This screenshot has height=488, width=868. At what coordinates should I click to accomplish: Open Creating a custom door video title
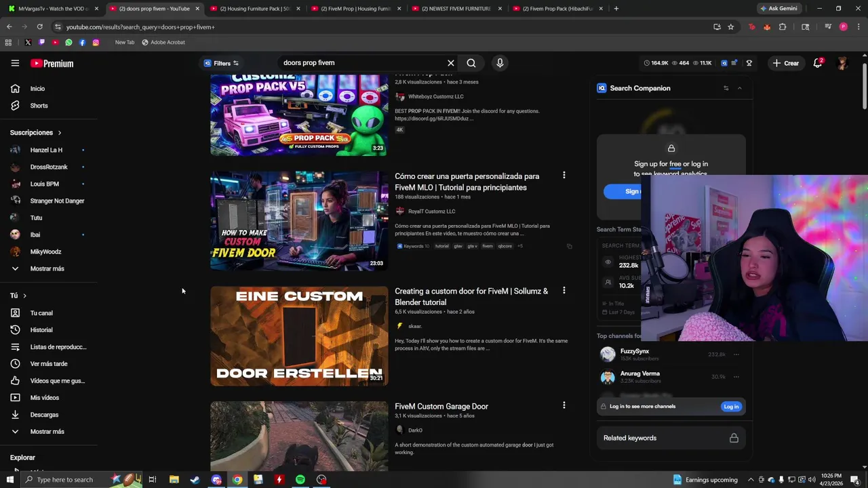point(471,297)
